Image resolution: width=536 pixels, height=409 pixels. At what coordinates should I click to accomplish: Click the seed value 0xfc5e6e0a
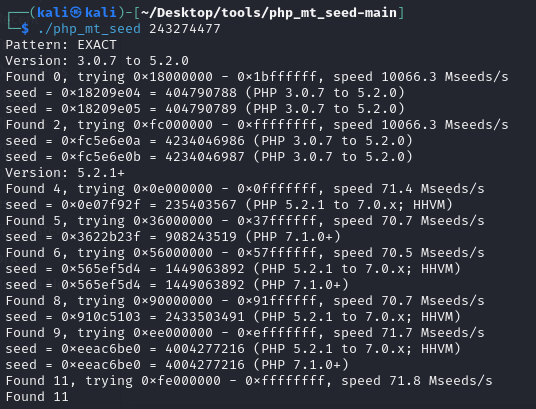[x=101, y=141]
